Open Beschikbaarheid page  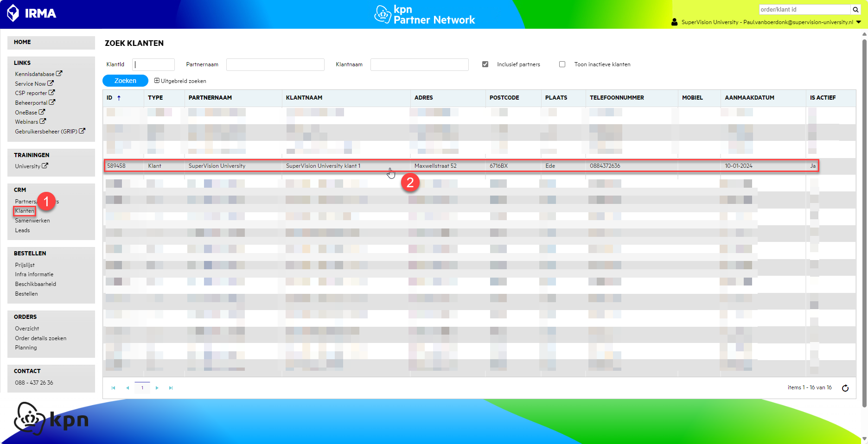36,284
